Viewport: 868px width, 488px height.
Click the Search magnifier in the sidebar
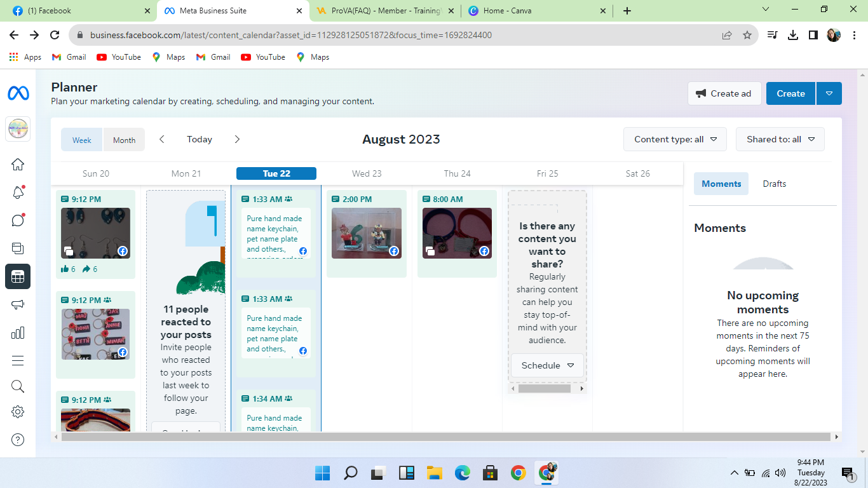[x=18, y=386]
